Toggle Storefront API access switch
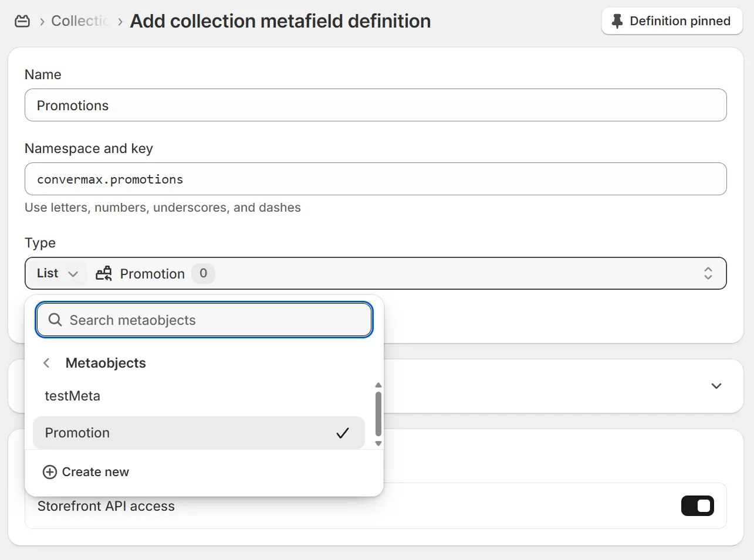This screenshot has width=754, height=560. (x=697, y=506)
